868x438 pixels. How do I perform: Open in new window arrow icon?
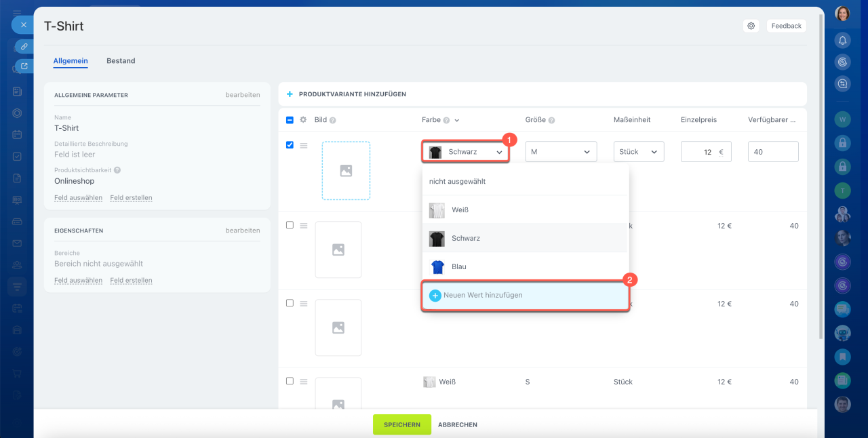[24, 66]
